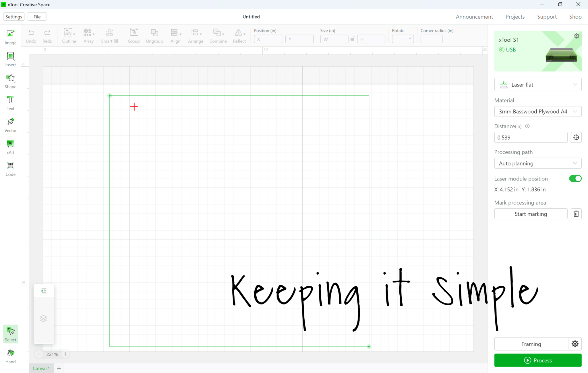Open framing settings gear icon
The width and height of the screenshot is (588, 373).
coord(575,344)
